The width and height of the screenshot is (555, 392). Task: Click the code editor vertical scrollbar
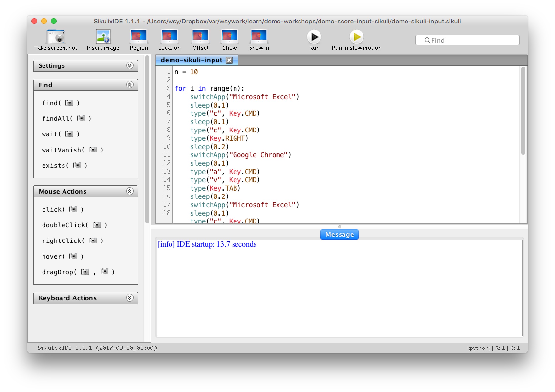point(523,111)
